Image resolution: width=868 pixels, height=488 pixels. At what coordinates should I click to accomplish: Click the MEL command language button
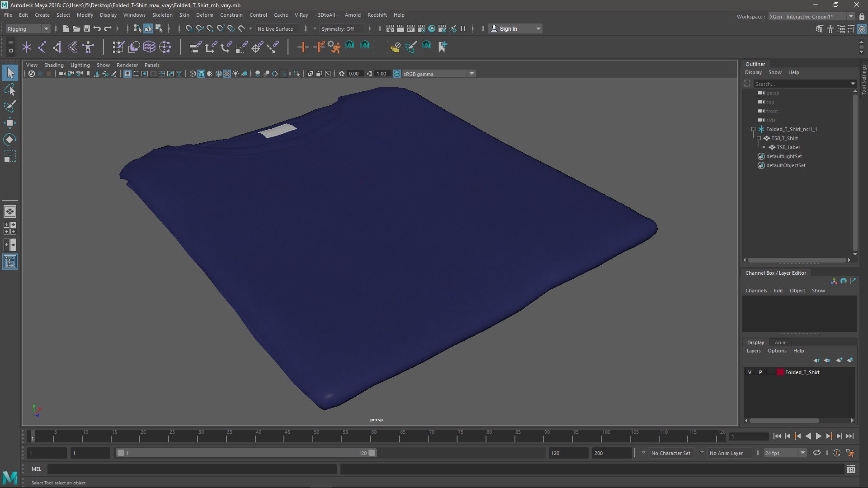[x=36, y=469]
